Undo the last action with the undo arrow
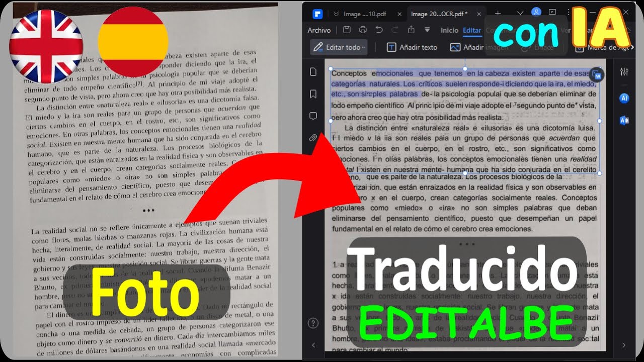 pyautogui.click(x=379, y=30)
